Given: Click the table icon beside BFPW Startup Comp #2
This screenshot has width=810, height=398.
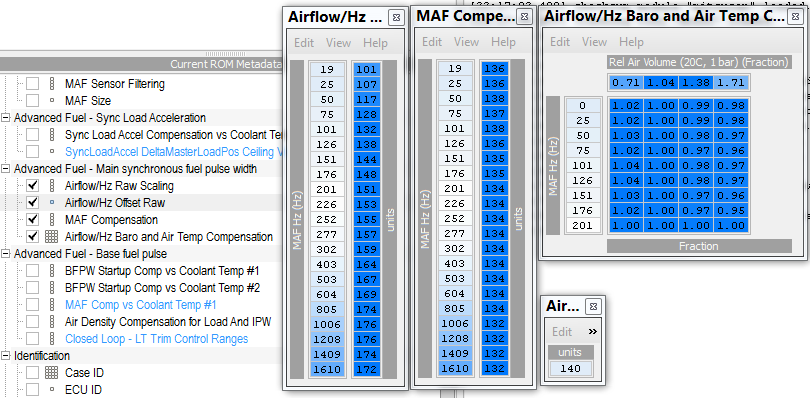Looking at the screenshot, I should [x=51, y=287].
